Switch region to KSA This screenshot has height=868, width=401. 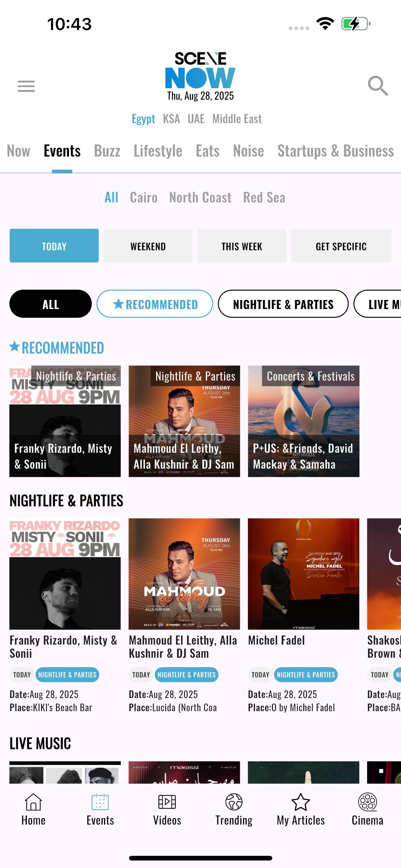coord(171,119)
